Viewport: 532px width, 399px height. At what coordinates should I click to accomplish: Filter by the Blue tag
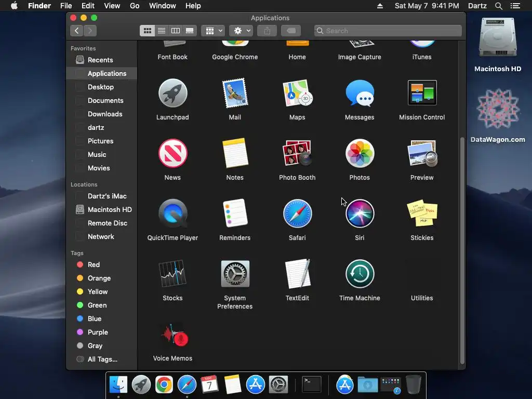(102, 318)
